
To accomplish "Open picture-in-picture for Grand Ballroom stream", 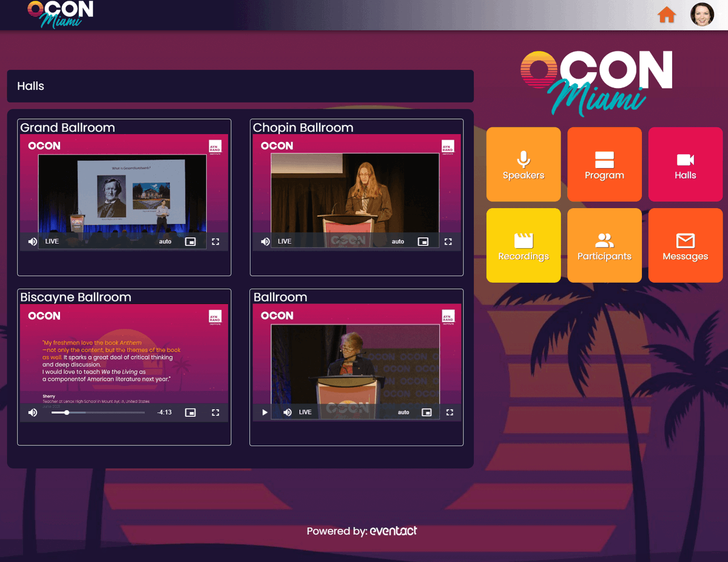I will click(190, 241).
